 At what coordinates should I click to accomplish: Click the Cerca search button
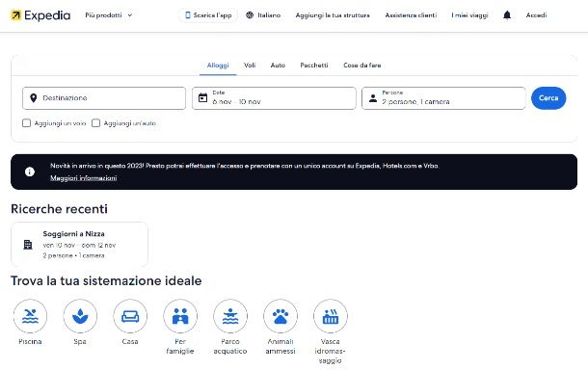tap(548, 98)
